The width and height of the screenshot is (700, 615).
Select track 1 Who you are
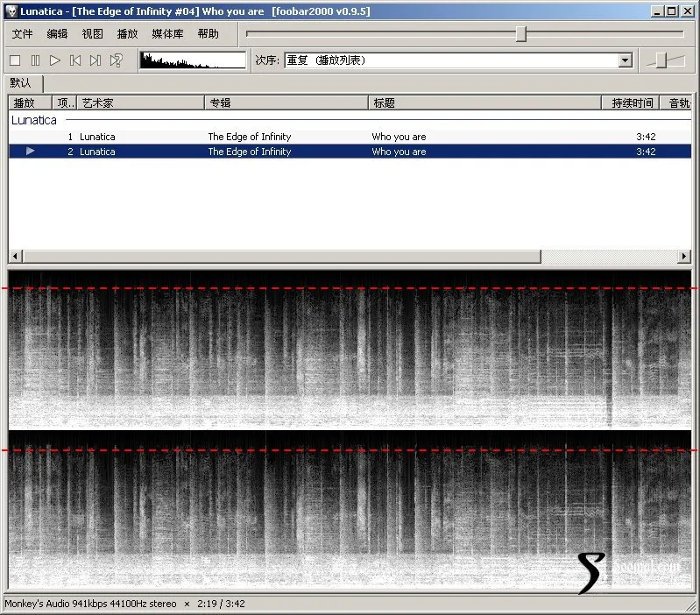pyautogui.click(x=350, y=137)
